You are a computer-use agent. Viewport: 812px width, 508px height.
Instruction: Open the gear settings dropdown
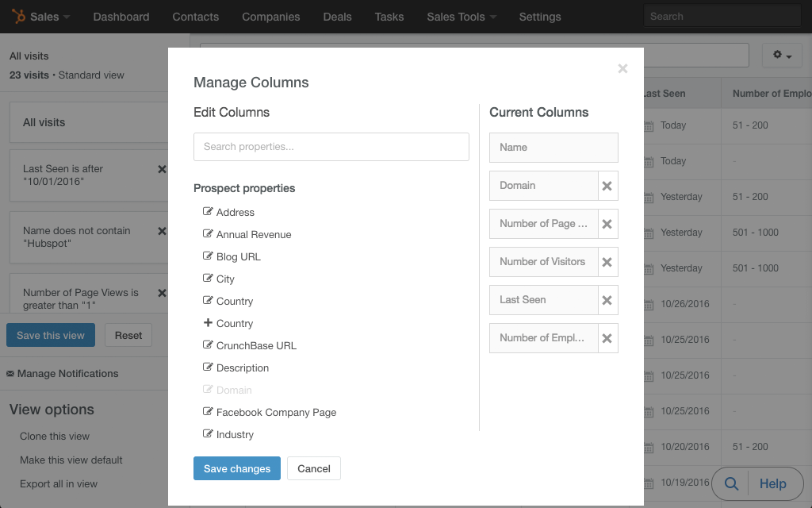point(782,56)
